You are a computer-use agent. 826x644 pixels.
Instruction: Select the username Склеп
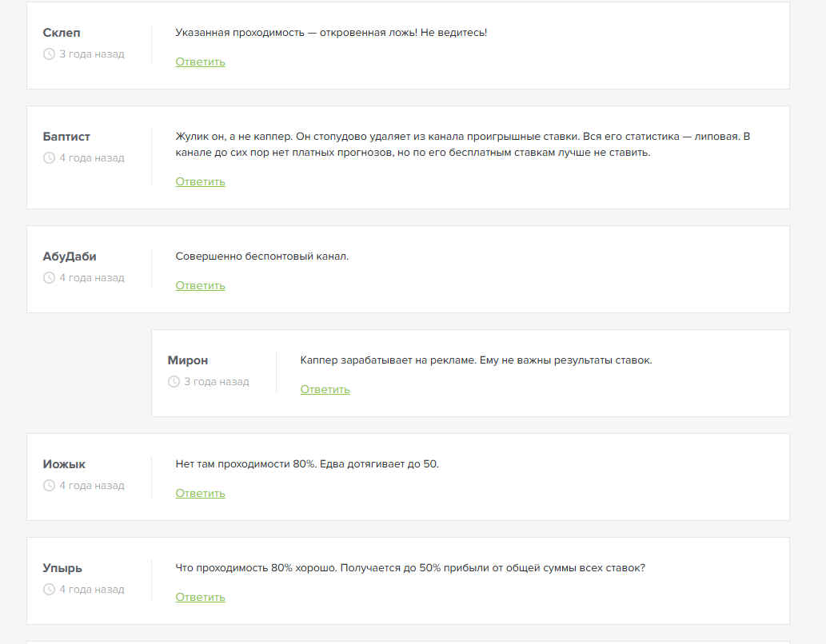[62, 33]
